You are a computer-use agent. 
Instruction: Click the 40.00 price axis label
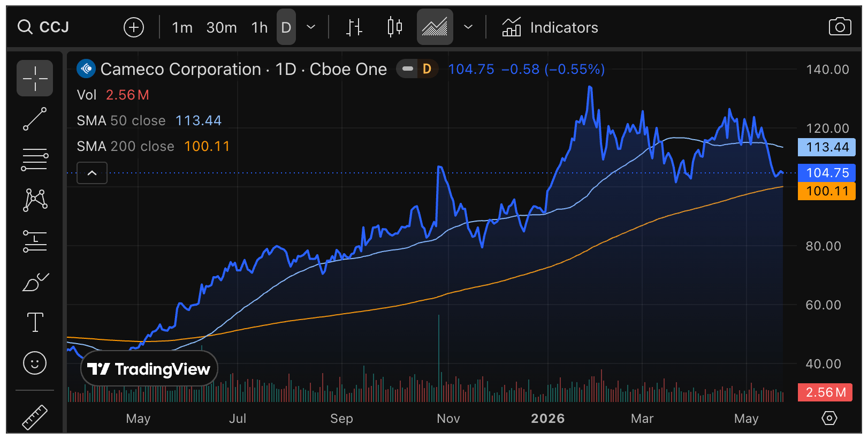click(824, 364)
